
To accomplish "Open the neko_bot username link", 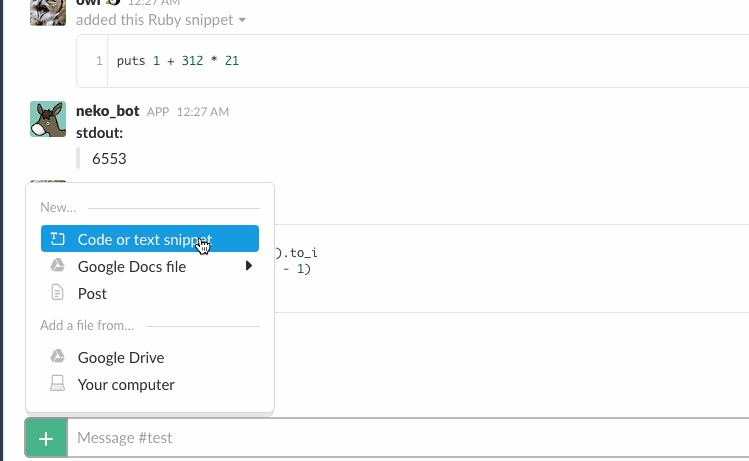I will [108, 111].
